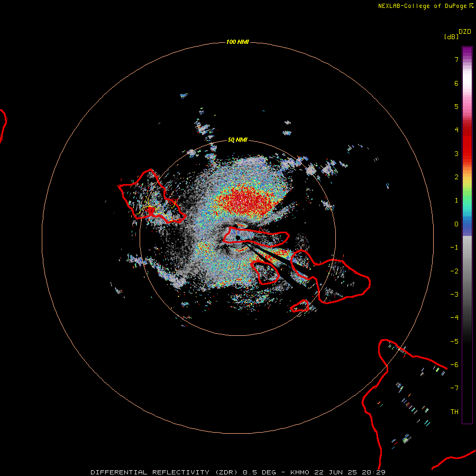Click the -6 dB scale value
This screenshot has height=476, width=476.
coord(454,364)
